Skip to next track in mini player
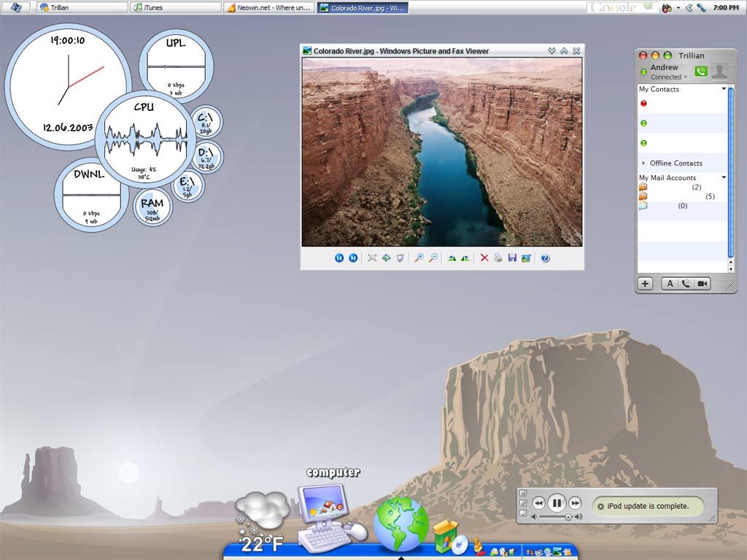 pos(575,502)
